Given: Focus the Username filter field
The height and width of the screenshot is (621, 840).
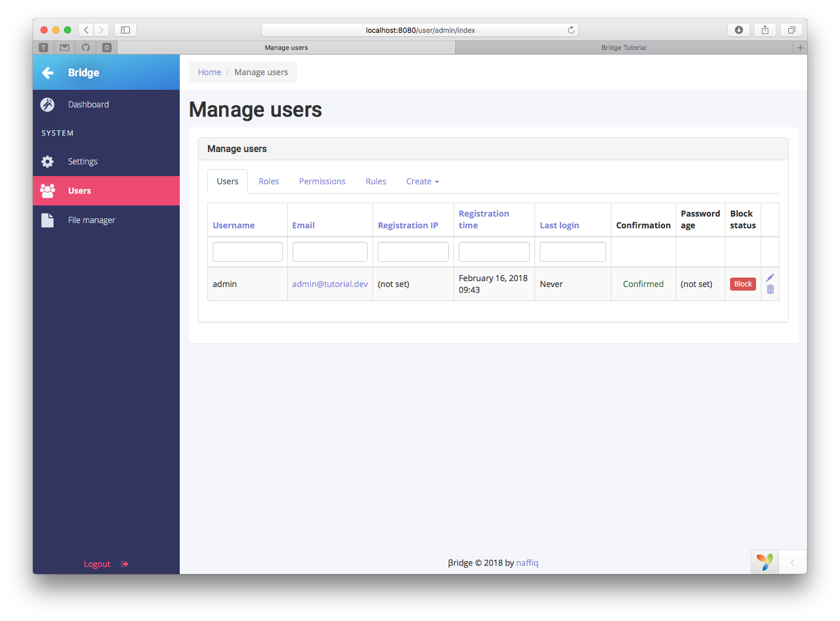Looking at the screenshot, I should pos(247,252).
